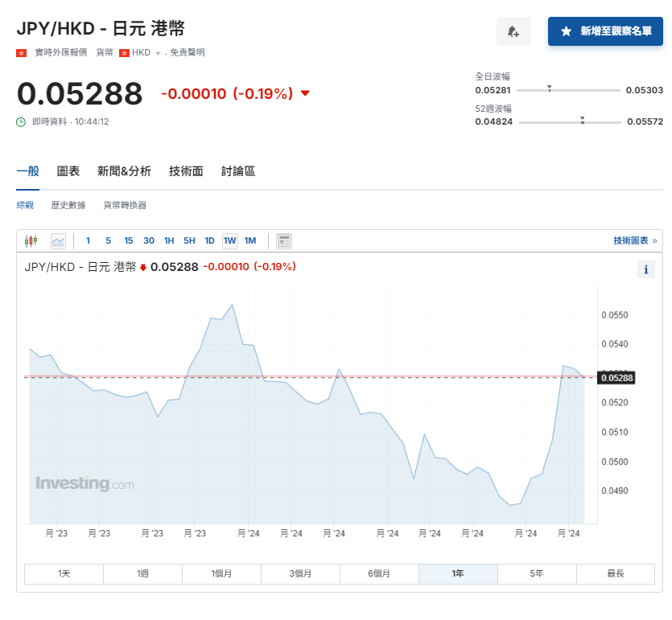Click the 52週波幅 range slider marker

tap(582, 121)
